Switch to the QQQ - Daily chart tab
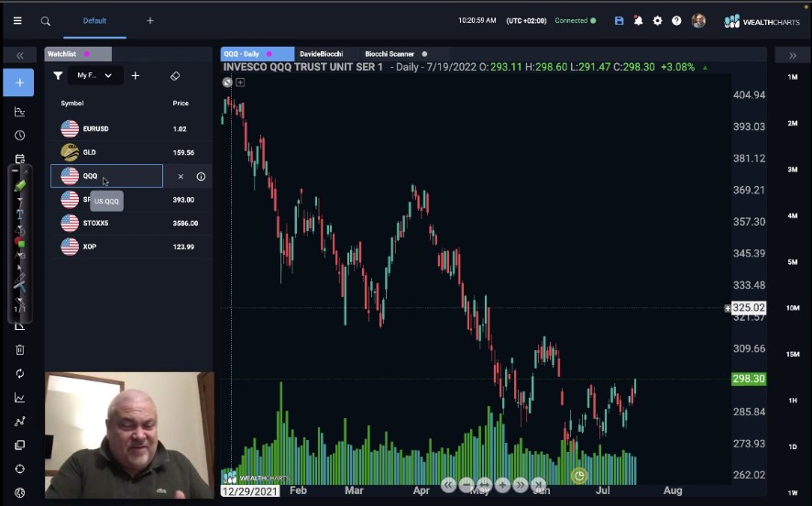This screenshot has width=812, height=506. [257, 54]
